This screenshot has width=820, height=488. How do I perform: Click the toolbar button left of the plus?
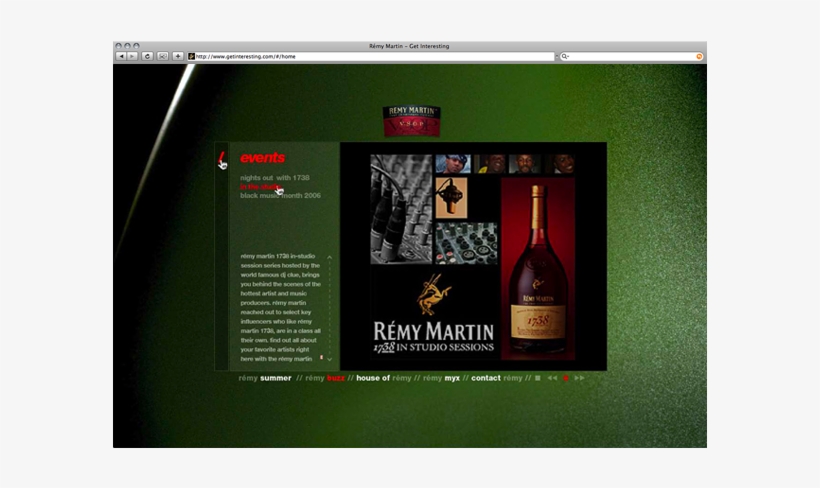click(163, 56)
